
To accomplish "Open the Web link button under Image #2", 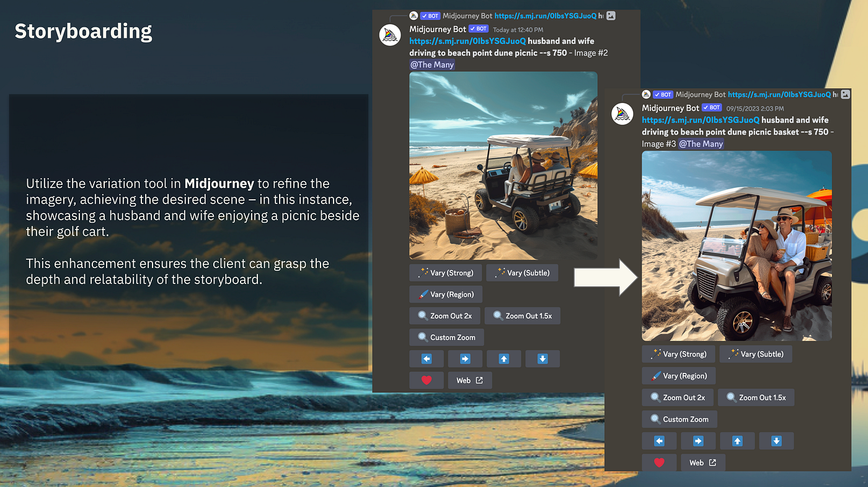I will tap(470, 380).
